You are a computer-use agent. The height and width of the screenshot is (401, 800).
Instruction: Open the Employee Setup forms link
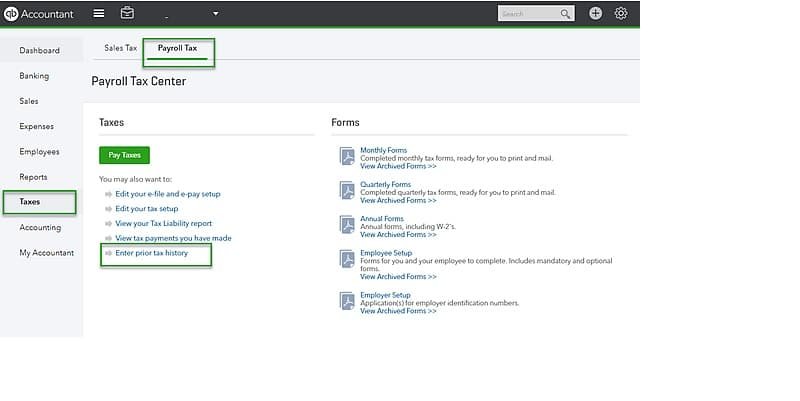pyautogui.click(x=386, y=253)
